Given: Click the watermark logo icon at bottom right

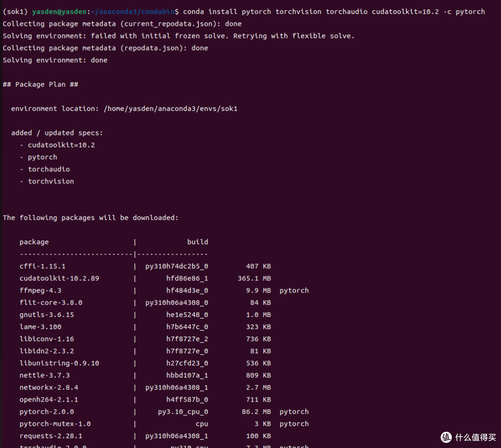Looking at the screenshot, I should [446, 437].
